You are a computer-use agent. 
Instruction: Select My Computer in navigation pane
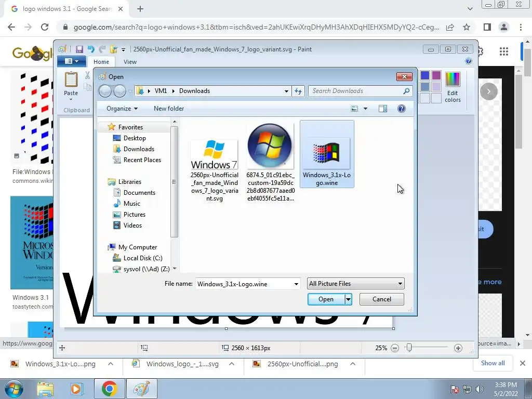tap(137, 247)
